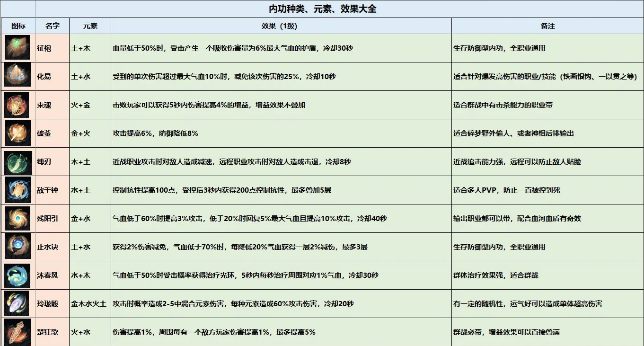Click the 楚狂歌 skill icon
The width and height of the screenshot is (644, 346).
click(18, 331)
